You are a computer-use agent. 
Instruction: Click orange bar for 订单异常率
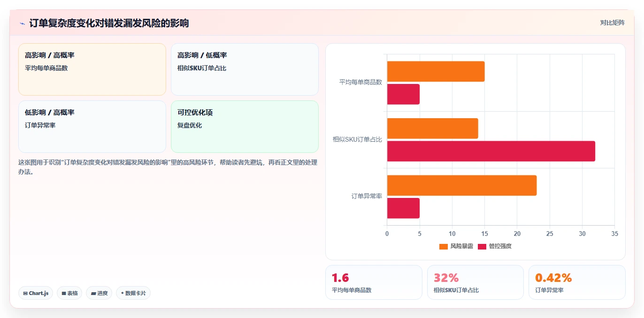pyautogui.click(x=462, y=185)
